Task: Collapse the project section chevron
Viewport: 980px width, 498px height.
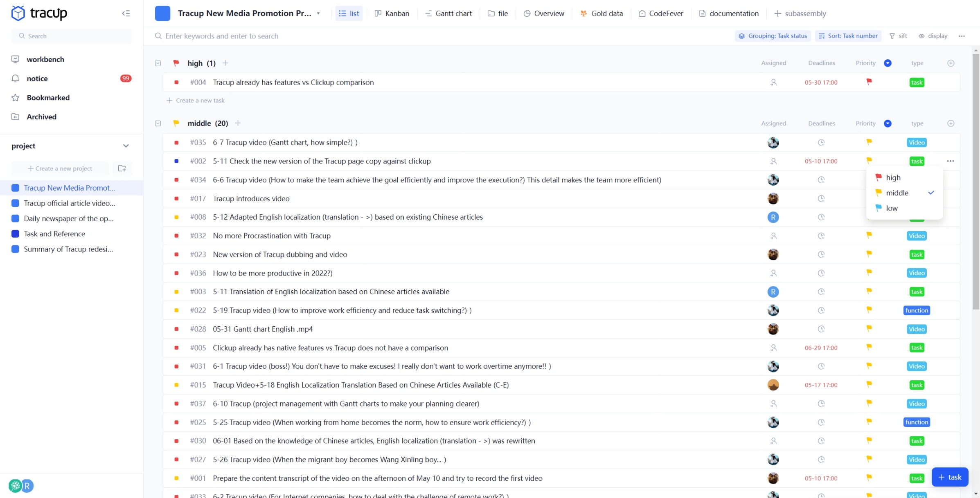Action: tap(126, 146)
